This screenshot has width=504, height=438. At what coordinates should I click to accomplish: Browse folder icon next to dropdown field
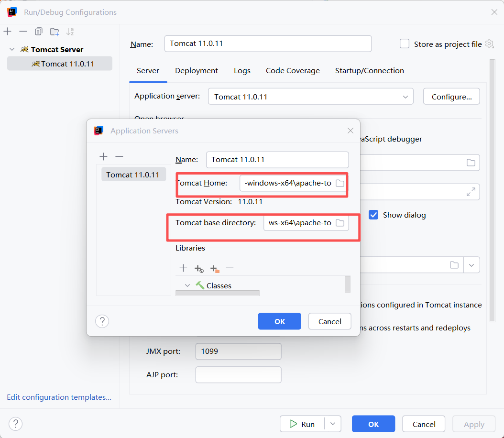coord(454,265)
